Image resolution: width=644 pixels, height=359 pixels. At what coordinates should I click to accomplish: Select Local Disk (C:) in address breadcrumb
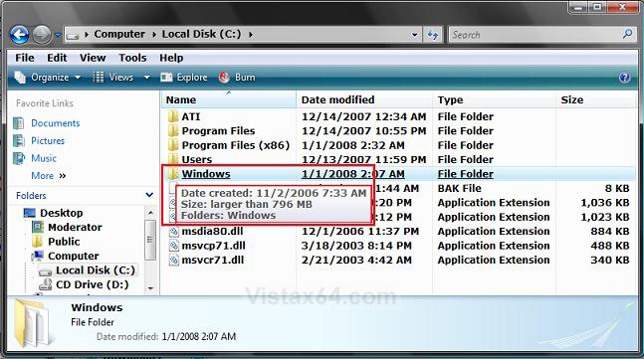[x=201, y=34]
